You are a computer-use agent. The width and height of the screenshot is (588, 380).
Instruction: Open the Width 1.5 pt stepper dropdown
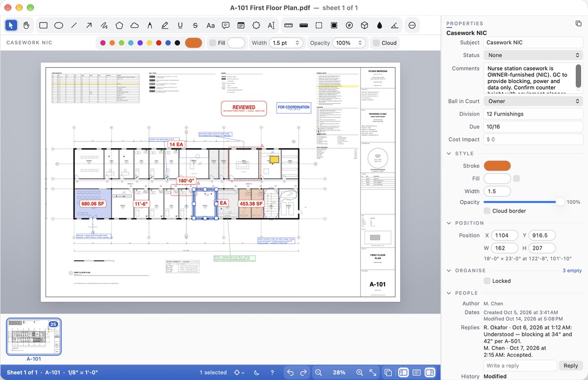pos(287,43)
